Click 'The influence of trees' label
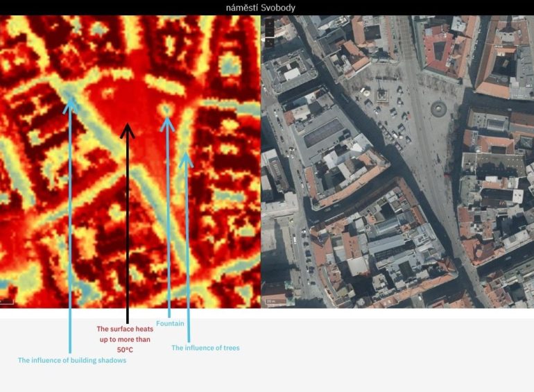Image resolution: width=534 pixels, height=392 pixels. [205, 348]
